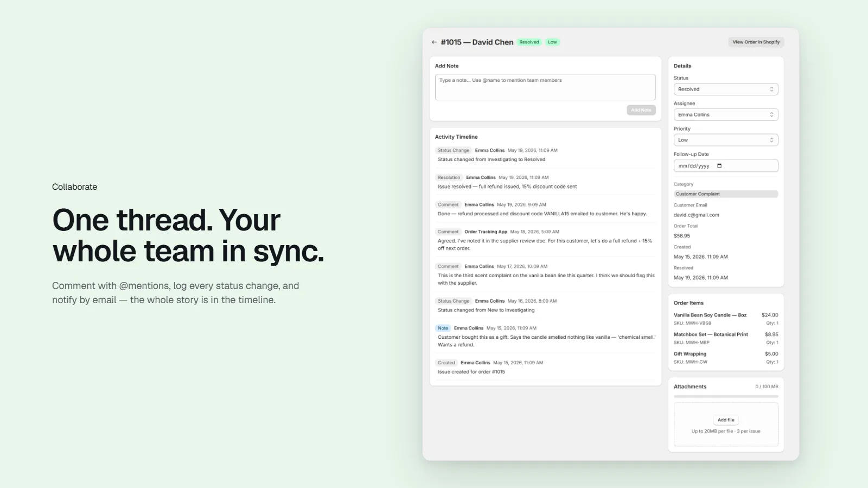Click View Order in Shopify button
The height and width of the screenshot is (488, 868).
(x=756, y=42)
